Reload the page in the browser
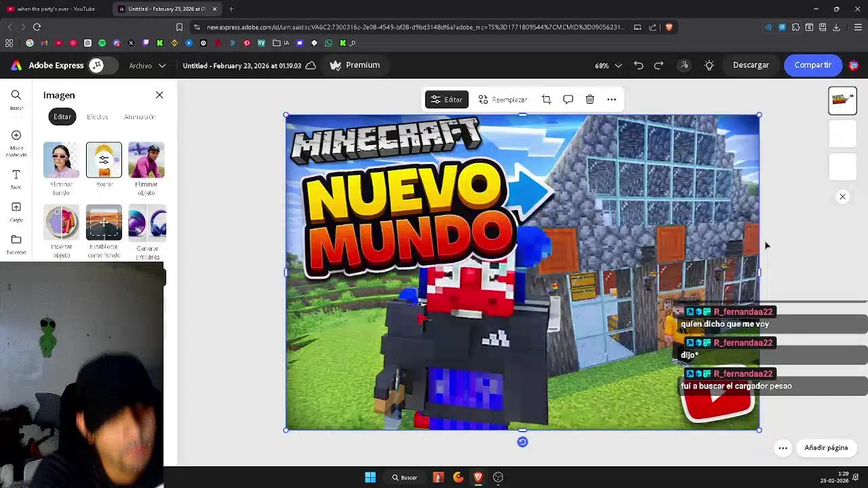This screenshot has height=488, width=868. [x=37, y=27]
